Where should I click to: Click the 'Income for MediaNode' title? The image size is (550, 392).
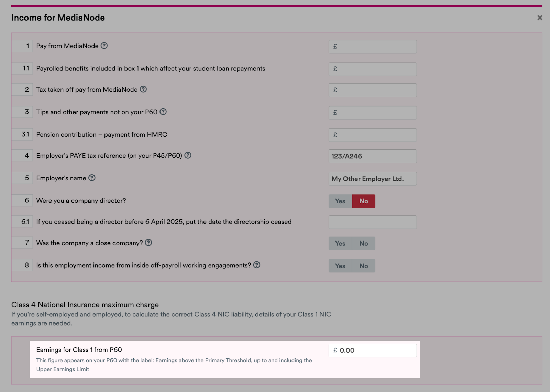coord(58,18)
